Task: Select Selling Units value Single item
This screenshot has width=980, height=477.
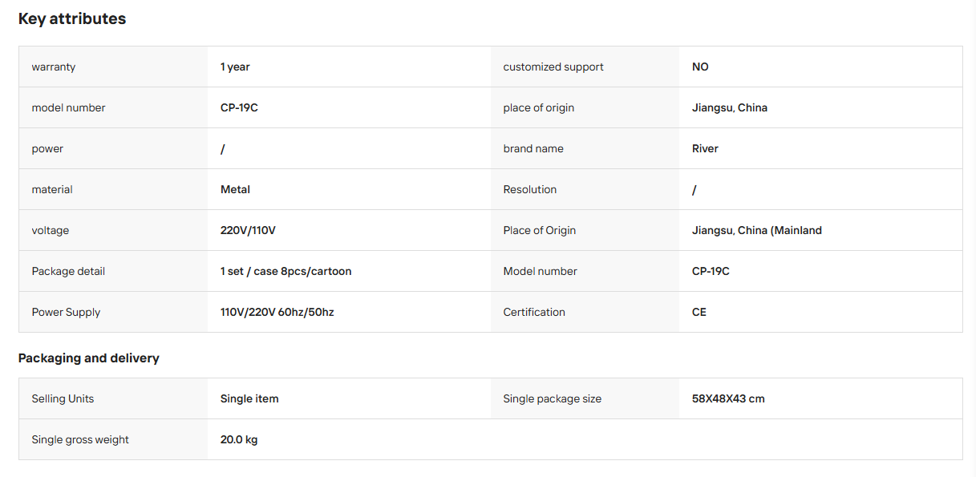Action: 249,398
